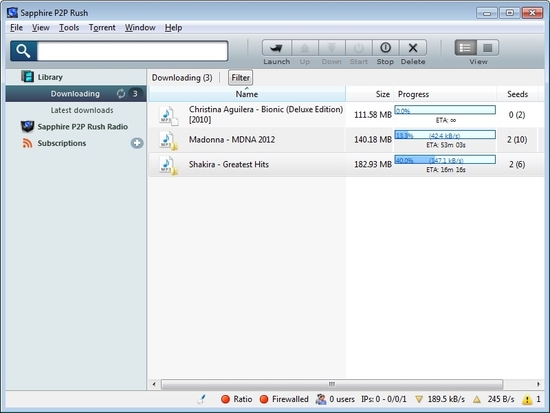Viewport: 550px width, 413px height.
Task: Click the Shakira Greatest Hits progress bar
Action: tap(445, 160)
